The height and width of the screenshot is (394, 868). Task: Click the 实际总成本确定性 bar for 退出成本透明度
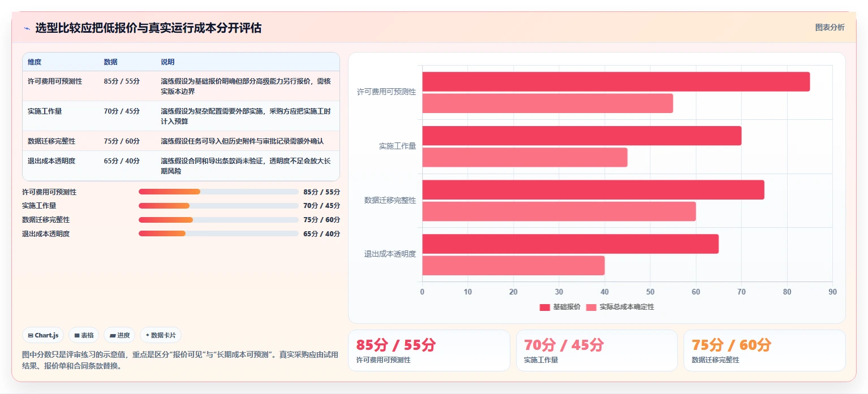pos(513,265)
